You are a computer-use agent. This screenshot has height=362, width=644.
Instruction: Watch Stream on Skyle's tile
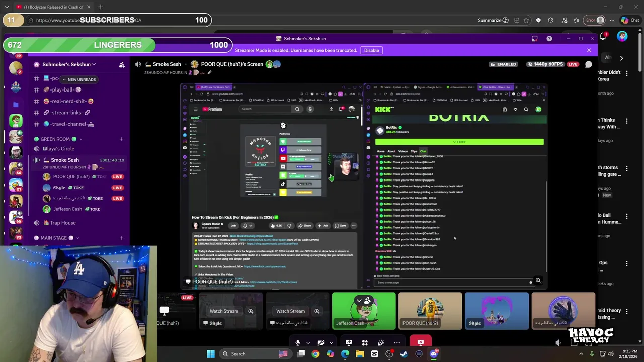pos(224,311)
